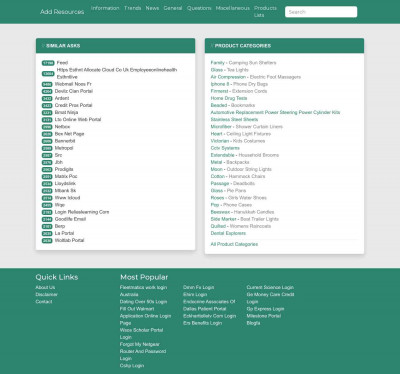Screen dimensions: 400x374
Task: Open Current Science Login footer link
Action: coord(270,287)
